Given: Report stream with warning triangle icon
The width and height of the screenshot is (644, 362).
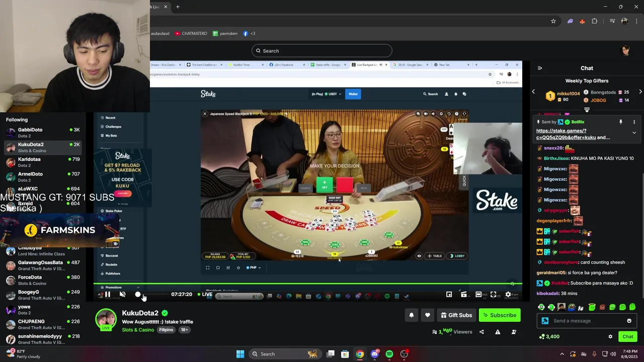Looking at the screenshot, I should pyautogui.click(x=498, y=332).
